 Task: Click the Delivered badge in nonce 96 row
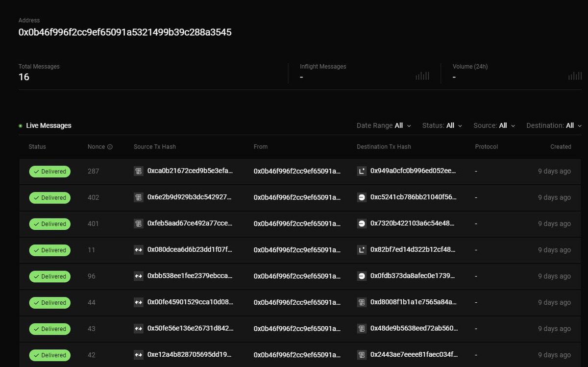(x=49, y=276)
